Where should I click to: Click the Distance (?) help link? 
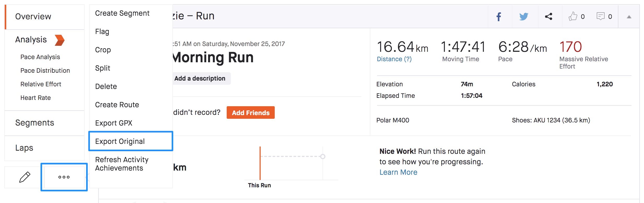(x=394, y=59)
